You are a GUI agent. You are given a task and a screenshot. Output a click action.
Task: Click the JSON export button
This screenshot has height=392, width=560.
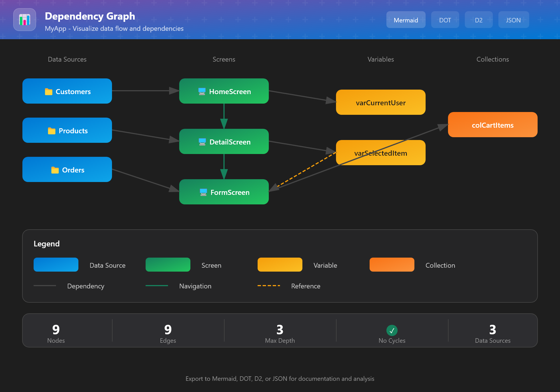point(514,20)
